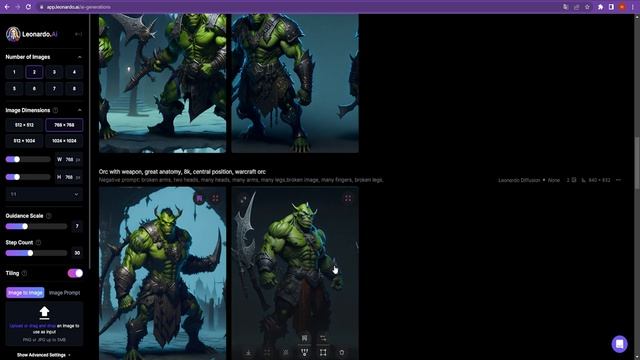Click the bookmark icon on right orc image toolbar
Image resolution: width=640 pixels, height=360 pixels.
(x=304, y=338)
